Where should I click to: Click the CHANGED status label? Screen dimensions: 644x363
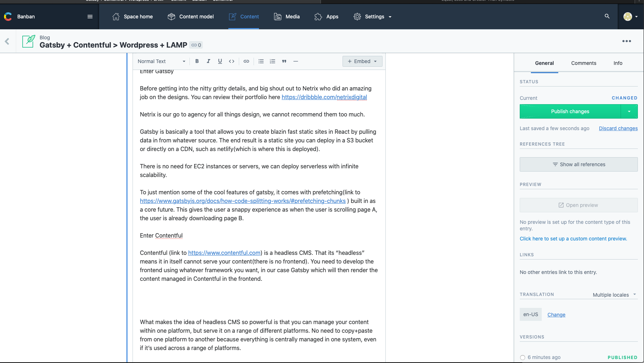pos(625,98)
